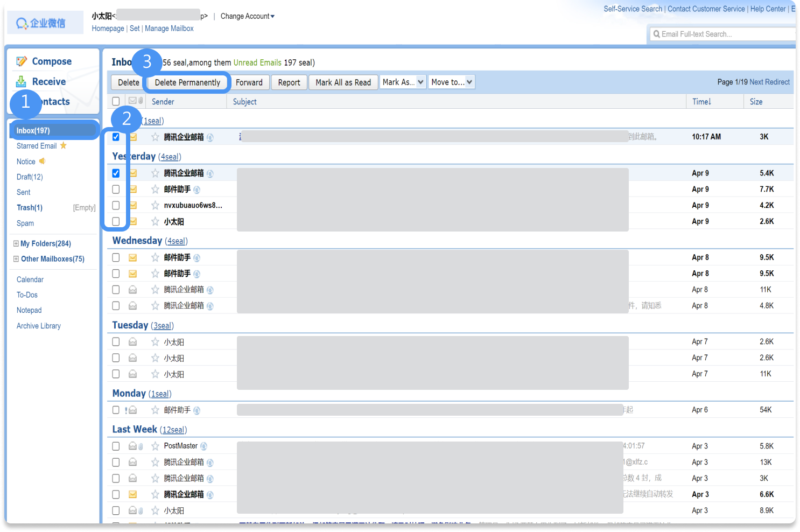Open the Help Center link
The height and width of the screenshot is (532, 800).
pyautogui.click(x=768, y=9)
